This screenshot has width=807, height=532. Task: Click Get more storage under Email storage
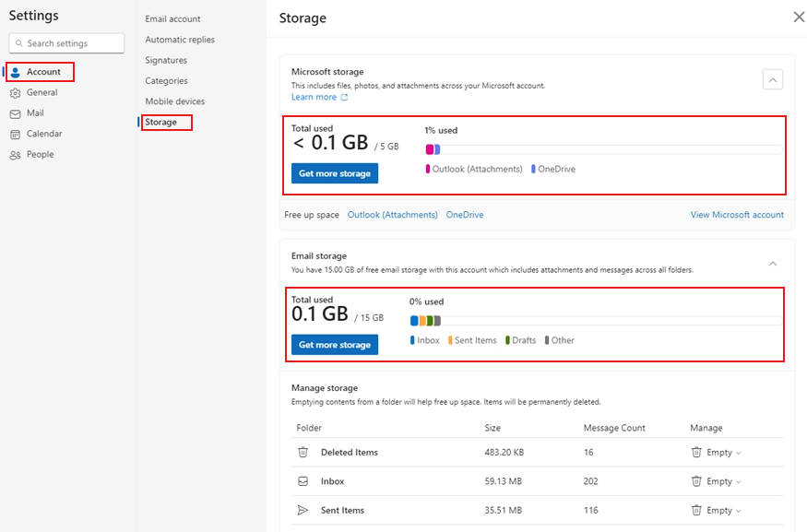pos(335,345)
